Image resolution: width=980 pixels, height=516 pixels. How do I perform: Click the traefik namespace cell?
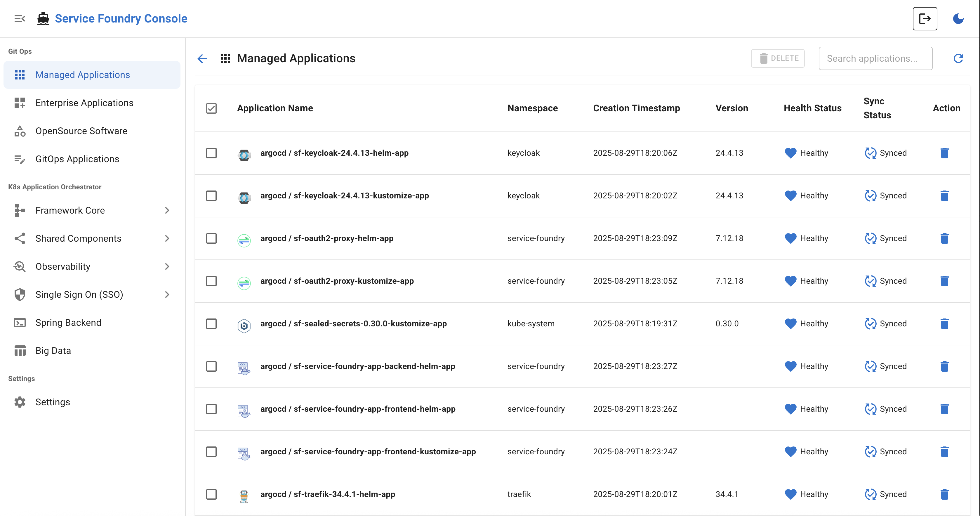tap(519, 494)
